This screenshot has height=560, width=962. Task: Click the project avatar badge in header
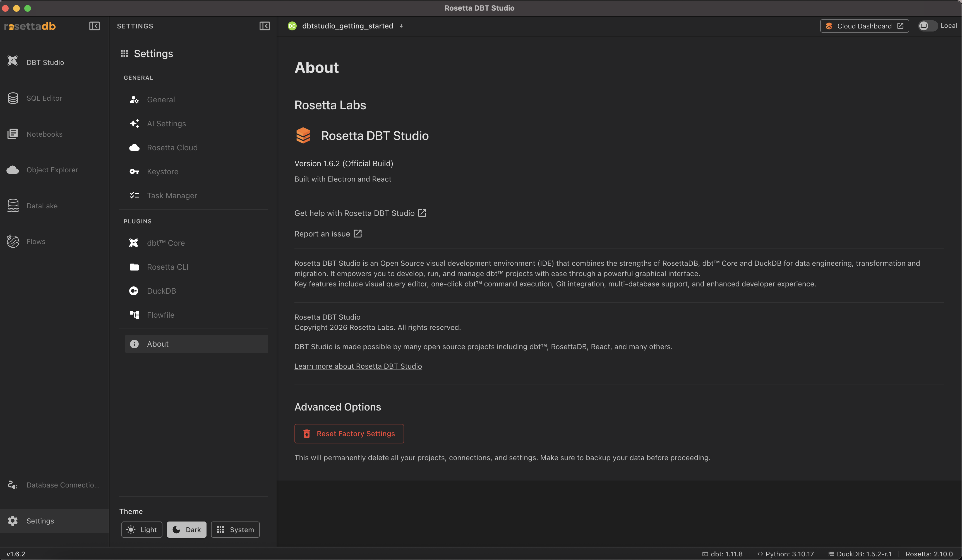pyautogui.click(x=292, y=26)
